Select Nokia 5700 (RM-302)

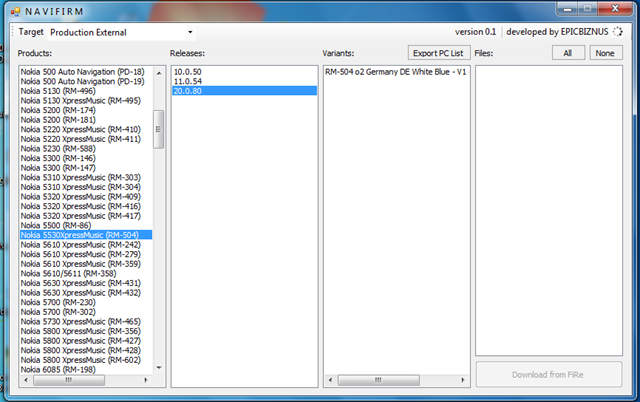click(86, 312)
